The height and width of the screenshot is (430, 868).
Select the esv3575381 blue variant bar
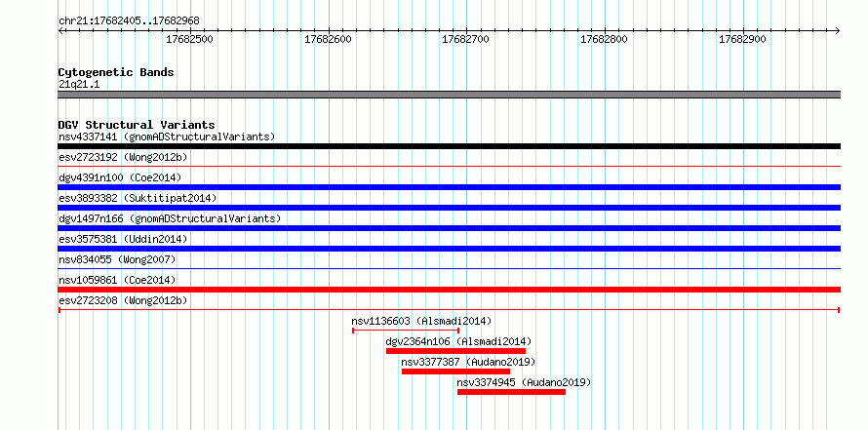coord(449,249)
